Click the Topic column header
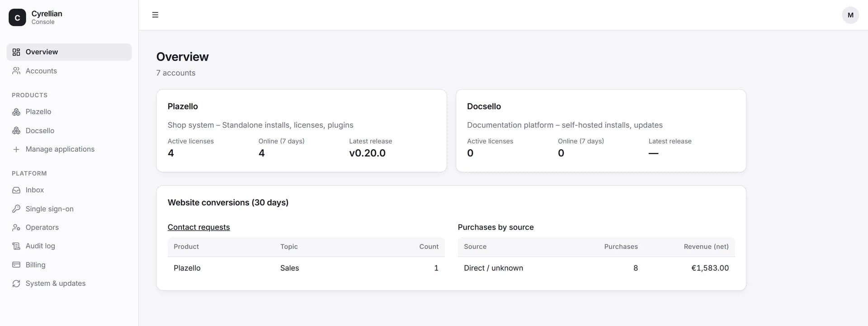 (289, 247)
